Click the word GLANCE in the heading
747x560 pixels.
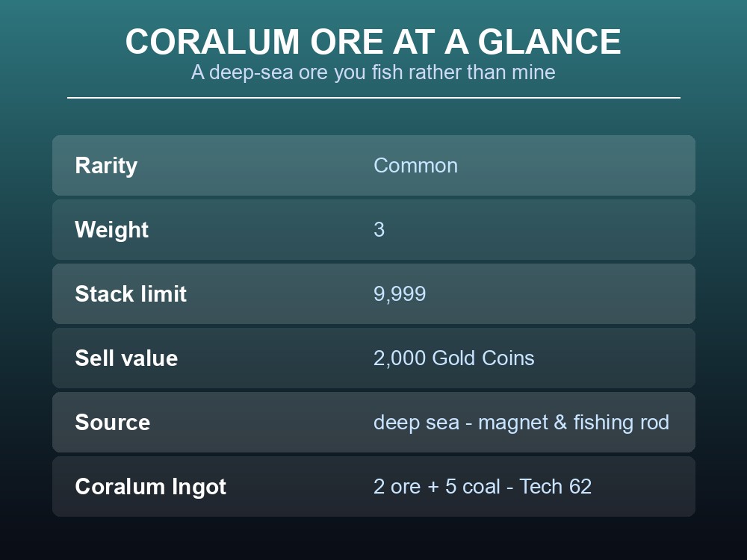[549, 42]
